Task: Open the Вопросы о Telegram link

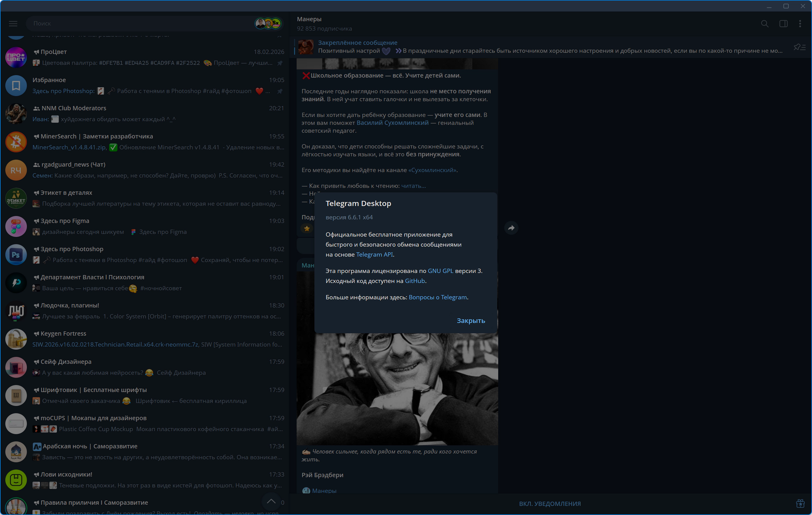Action: point(438,297)
